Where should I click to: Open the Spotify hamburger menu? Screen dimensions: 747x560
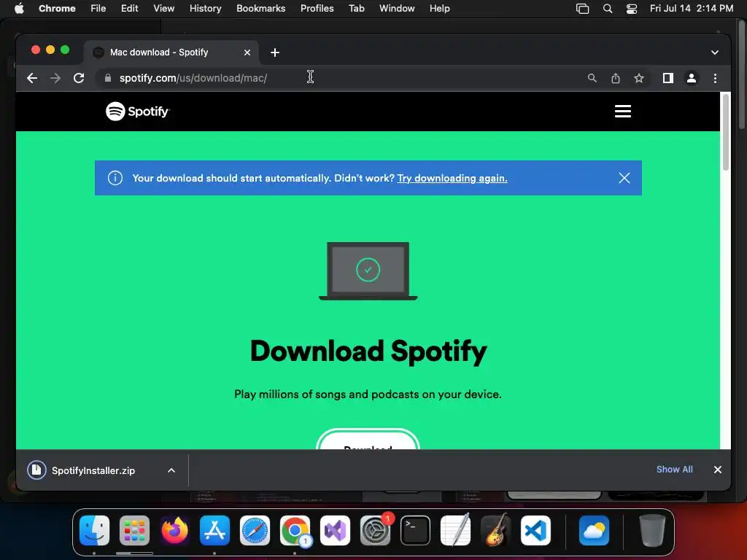coord(623,112)
